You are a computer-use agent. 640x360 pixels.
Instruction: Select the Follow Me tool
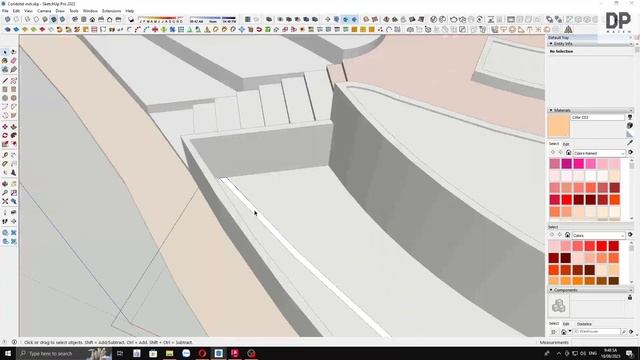(13, 135)
